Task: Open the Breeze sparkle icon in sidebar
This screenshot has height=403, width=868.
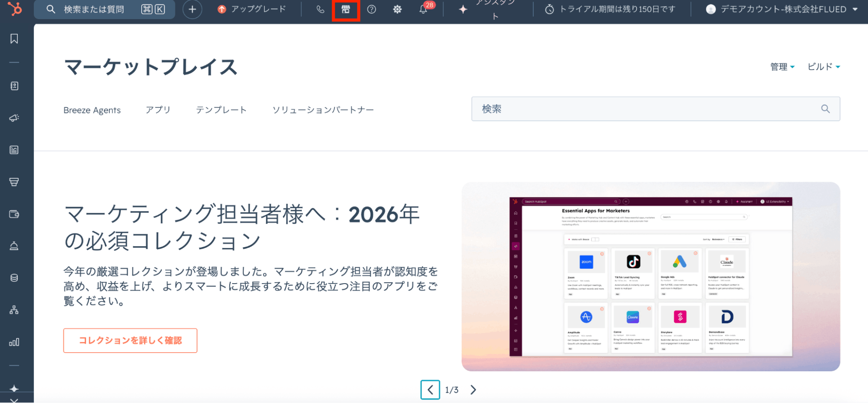Action: pos(14,389)
